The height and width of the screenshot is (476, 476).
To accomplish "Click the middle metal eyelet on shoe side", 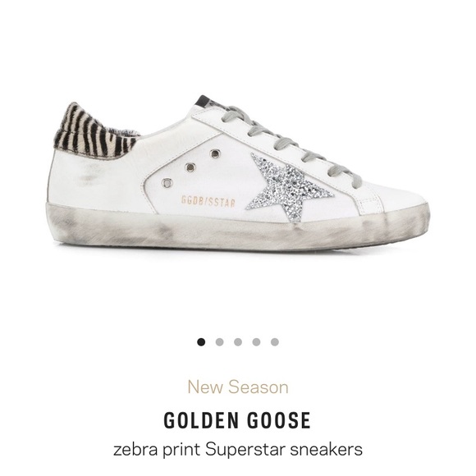I will pos(190,167).
